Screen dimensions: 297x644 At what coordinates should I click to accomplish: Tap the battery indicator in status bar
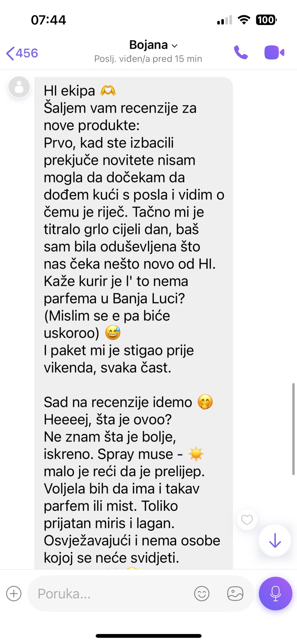tap(266, 20)
